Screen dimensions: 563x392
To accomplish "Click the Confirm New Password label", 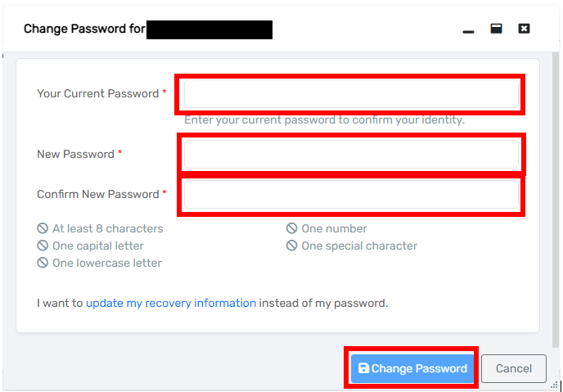I will click(x=97, y=195).
